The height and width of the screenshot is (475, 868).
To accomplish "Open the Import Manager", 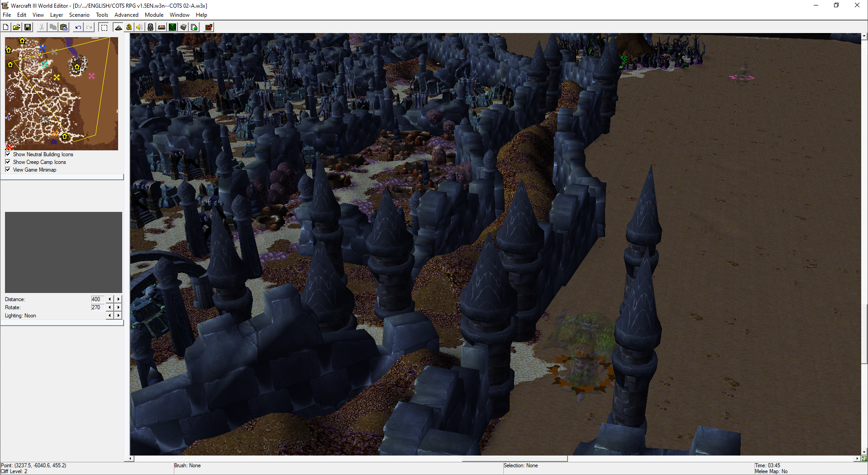I will (194, 27).
